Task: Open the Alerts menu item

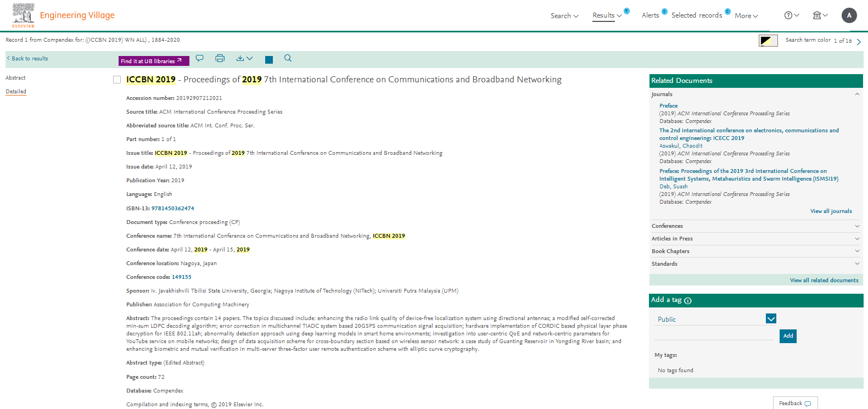Action: click(x=650, y=15)
